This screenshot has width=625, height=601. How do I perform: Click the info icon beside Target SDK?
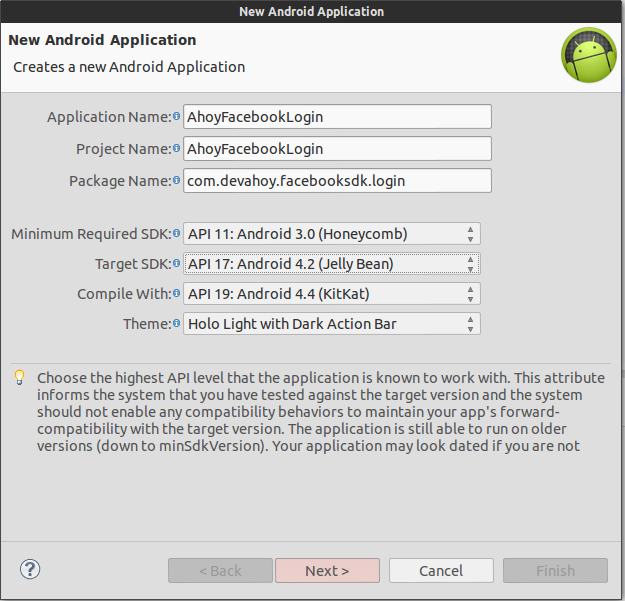click(176, 263)
